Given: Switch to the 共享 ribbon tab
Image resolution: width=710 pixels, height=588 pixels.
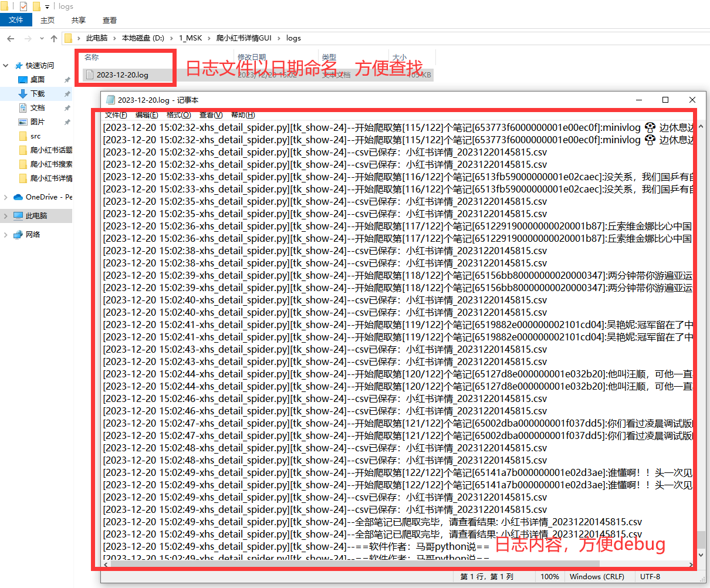Looking at the screenshot, I should tap(79, 20).
